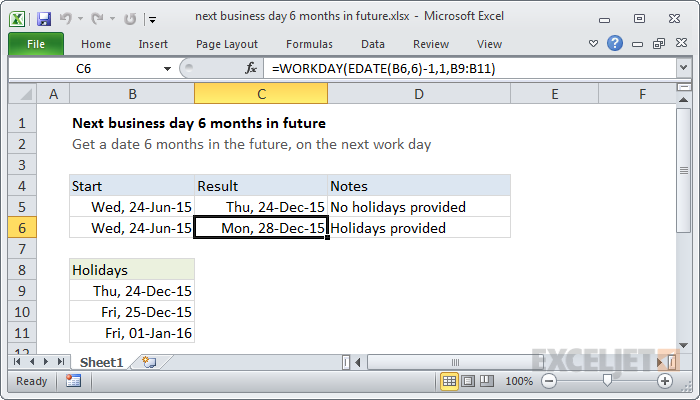Screen dimensions: 700x400
Task: Click the Insert Function fx icon
Action: coord(251,68)
